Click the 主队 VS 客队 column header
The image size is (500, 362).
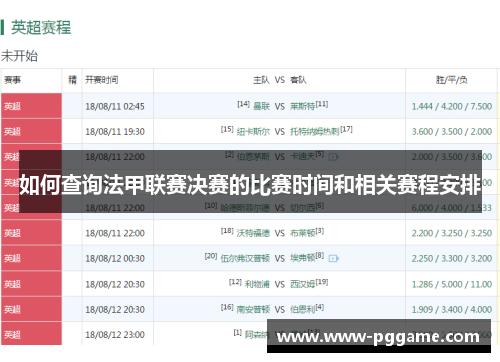[x=280, y=80]
